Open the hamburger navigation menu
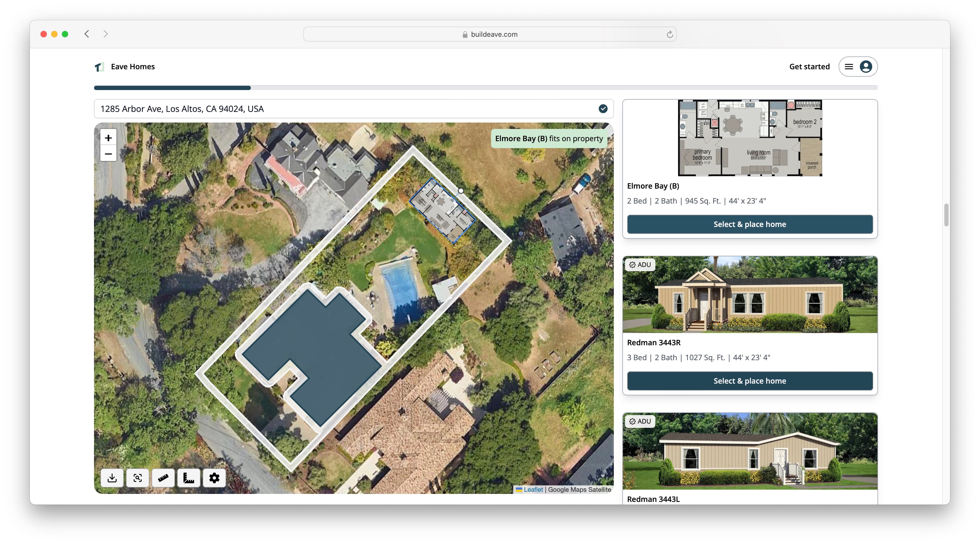This screenshot has width=980, height=544. click(849, 66)
